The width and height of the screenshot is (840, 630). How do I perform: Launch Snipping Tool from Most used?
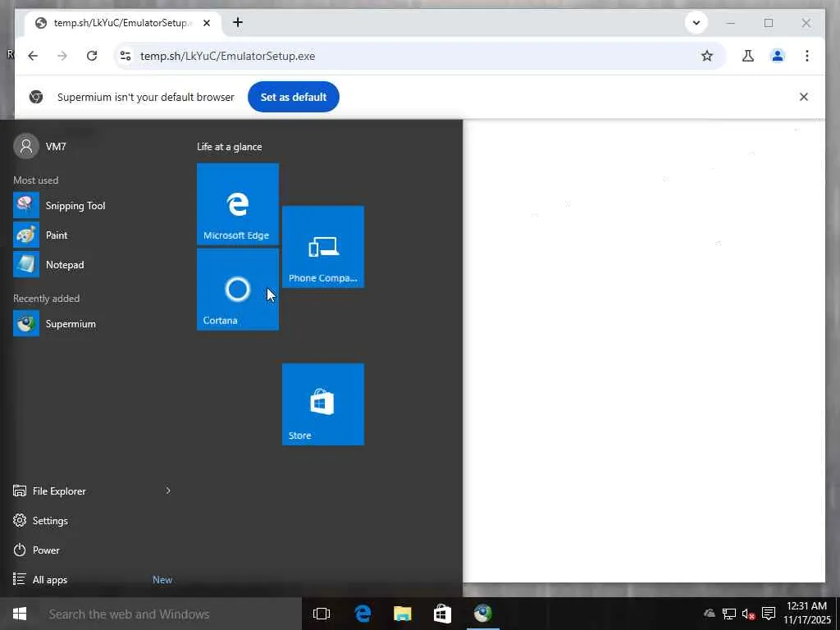[91, 206]
